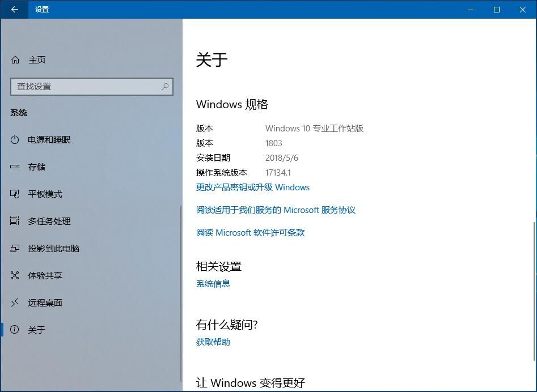Click the power and sleep icon

[x=15, y=140]
